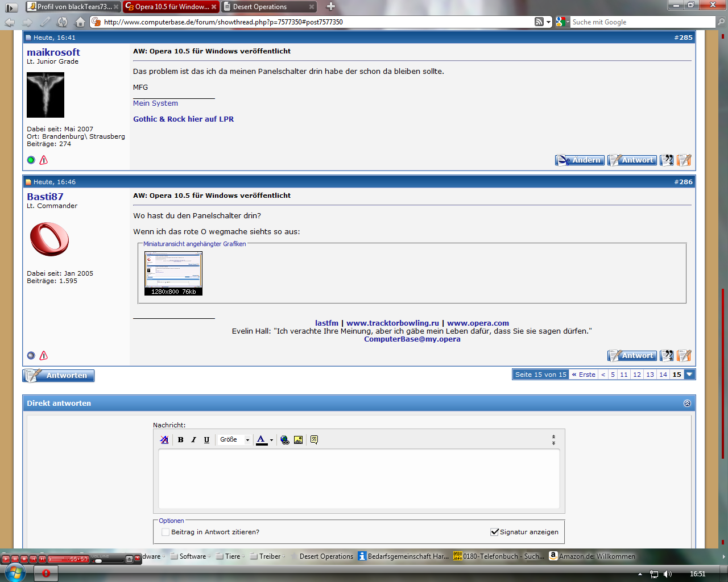Screen dimensions: 728x582
Task: Reload the page
Action: 63,22
